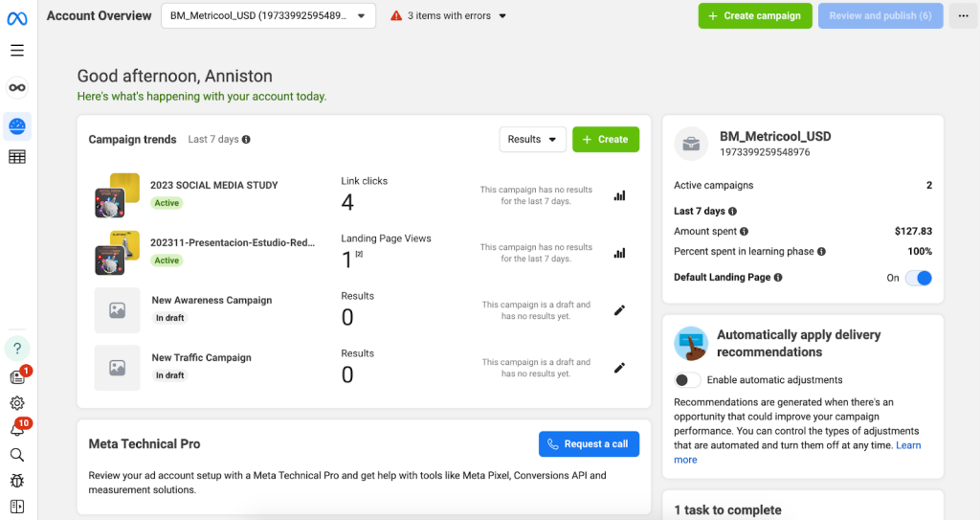Turn off Default Landing Page toggle
This screenshot has height=520, width=980.
click(919, 278)
